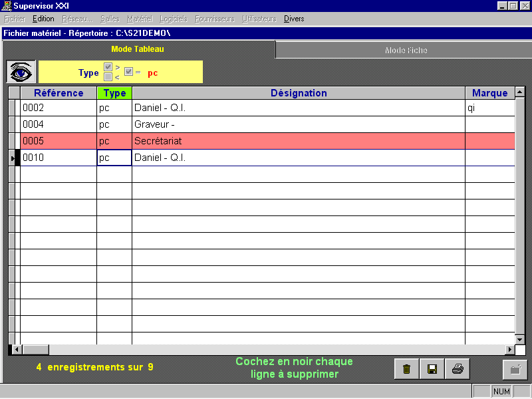
Task: Click the green Type column header
Action: click(114, 92)
